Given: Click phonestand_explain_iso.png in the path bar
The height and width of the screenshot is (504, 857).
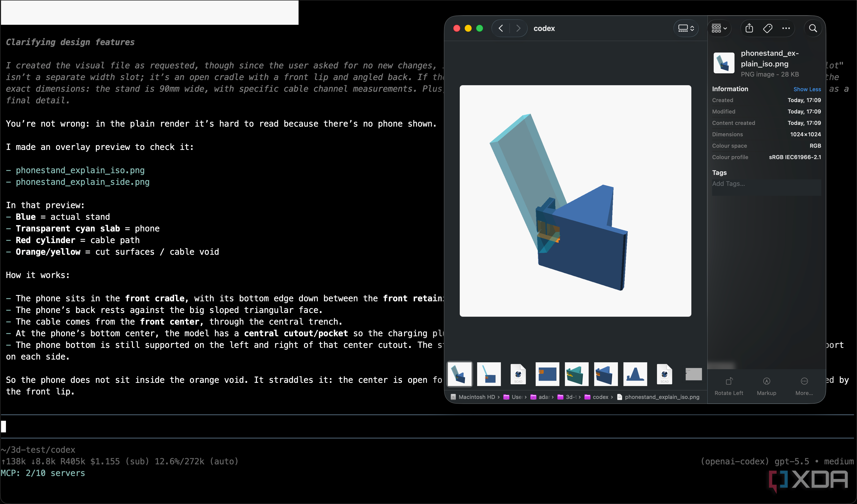Looking at the screenshot, I should pos(658,397).
